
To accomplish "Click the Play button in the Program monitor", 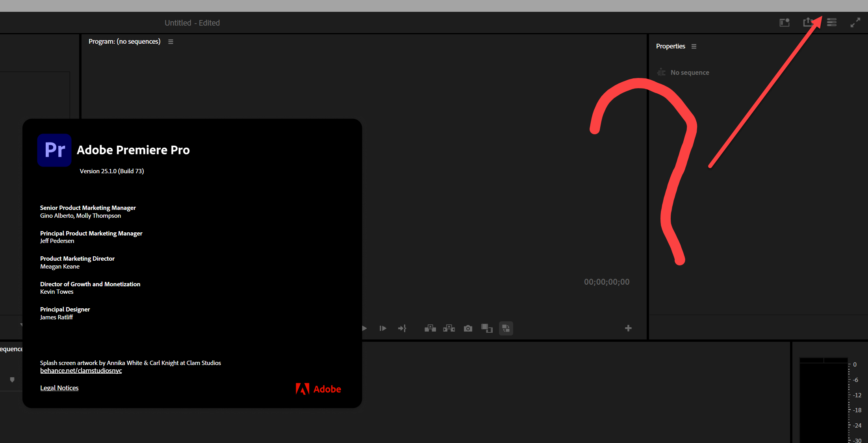I will (x=364, y=328).
